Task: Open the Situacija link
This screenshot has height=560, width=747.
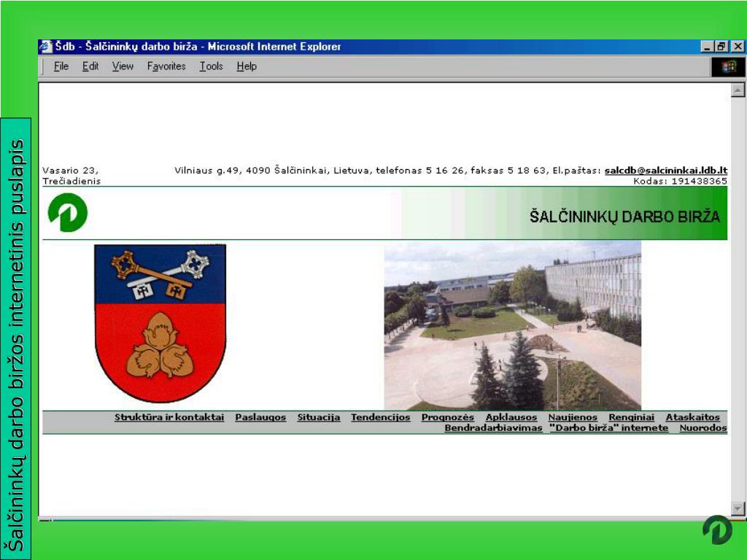Action: (319, 417)
